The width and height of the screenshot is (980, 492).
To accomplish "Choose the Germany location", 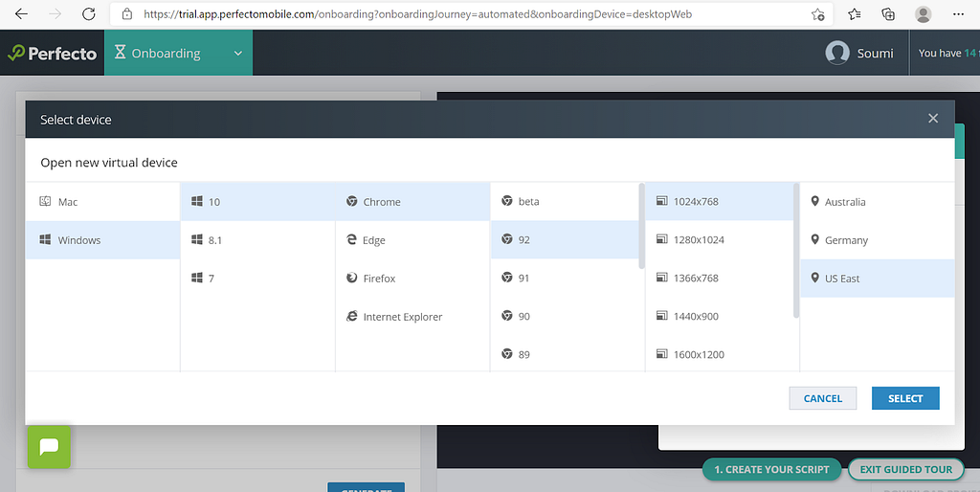I will point(878,240).
